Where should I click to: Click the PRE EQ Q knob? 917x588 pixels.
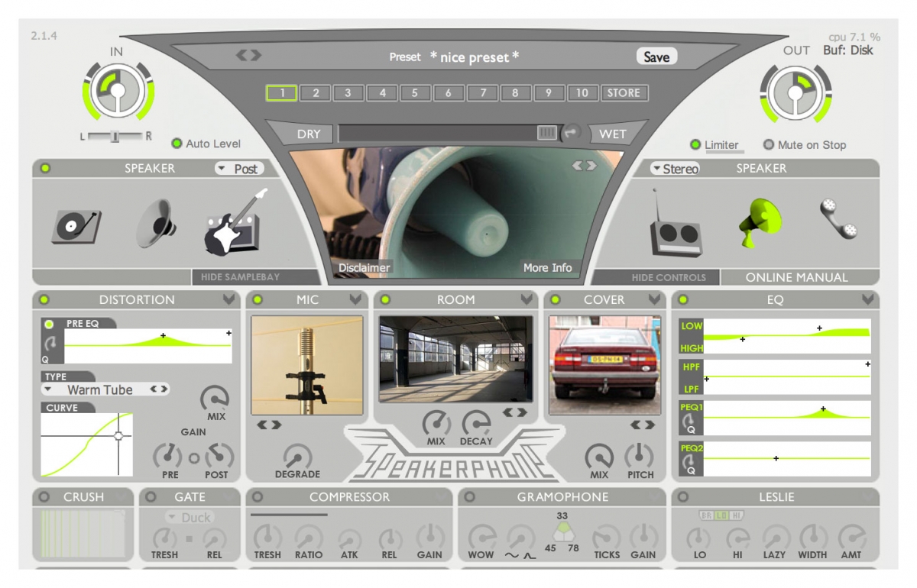[x=51, y=344]
